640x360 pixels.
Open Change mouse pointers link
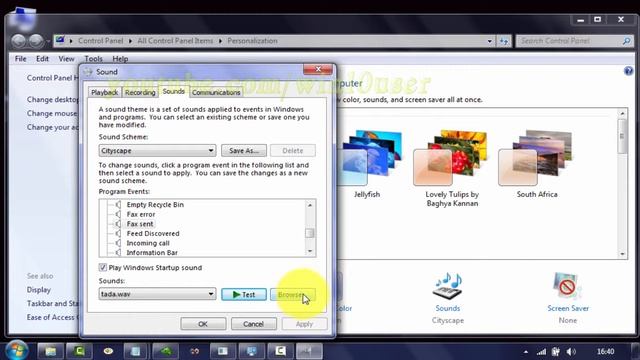[x=52, y=113]
